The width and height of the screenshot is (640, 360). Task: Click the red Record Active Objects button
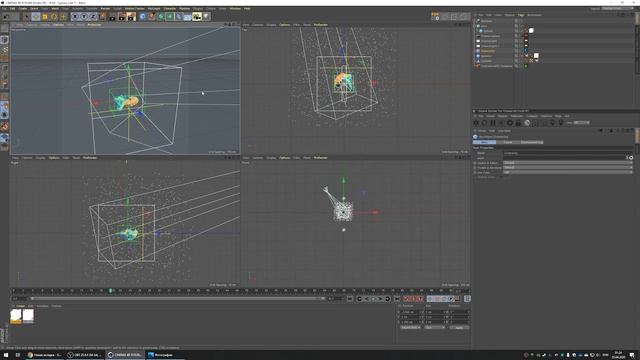407,299
